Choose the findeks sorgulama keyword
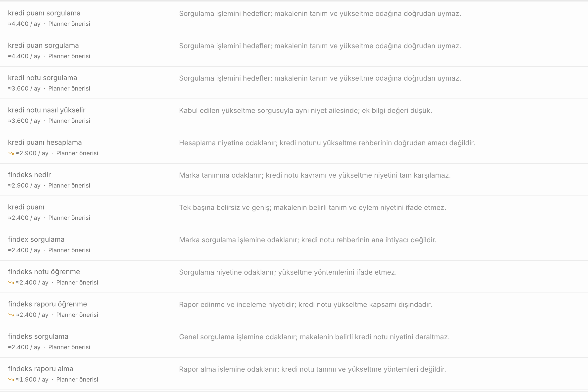 (38, 336)
